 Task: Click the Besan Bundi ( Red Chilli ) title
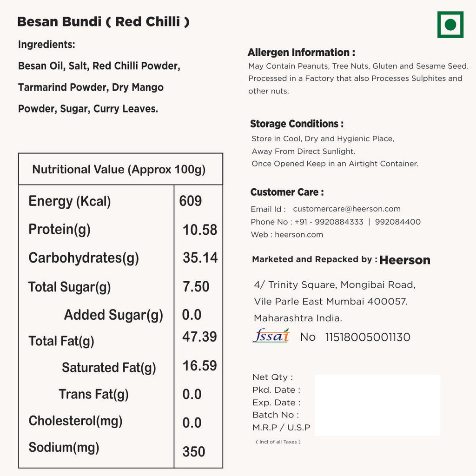(x=103, y=22)
